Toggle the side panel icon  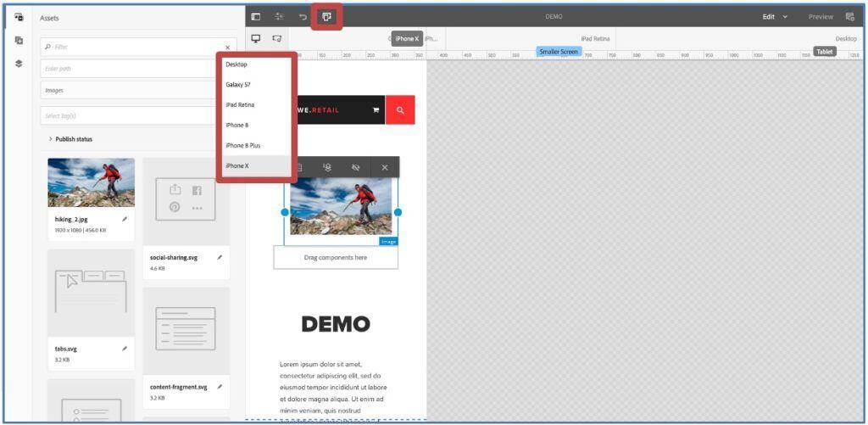pyautogui.click(x=256, y=17)
